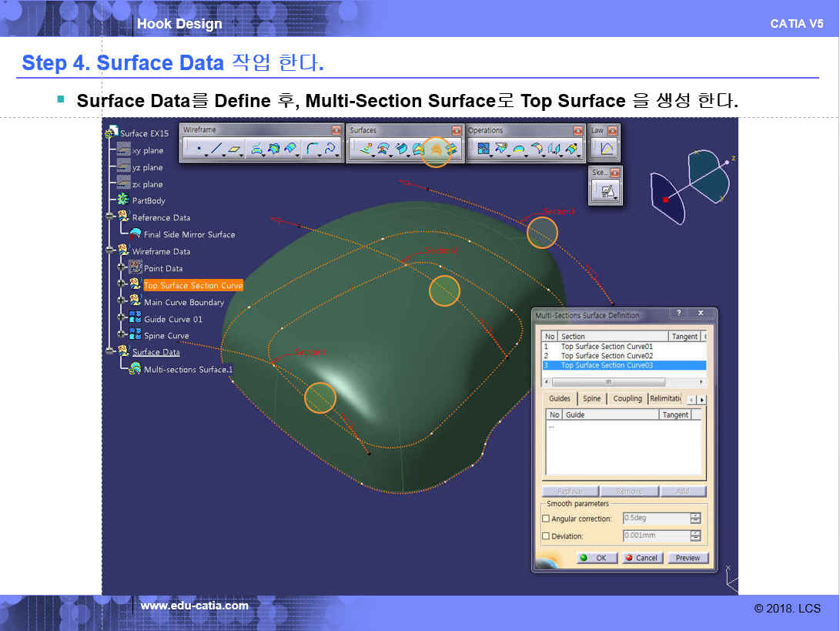Select Top Surface Section Curve02 in section list
This screenshot has width=840, height=631.
pos(606,356)
